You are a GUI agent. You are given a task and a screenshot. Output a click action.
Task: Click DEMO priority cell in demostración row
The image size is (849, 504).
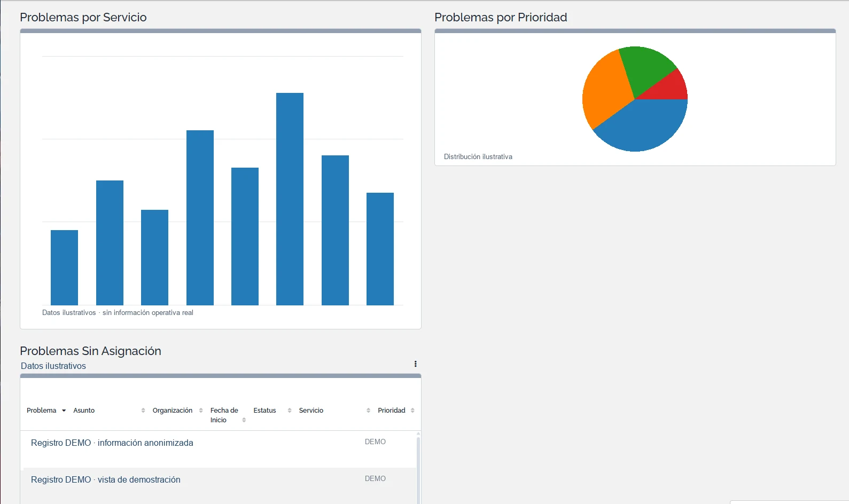[x=375, y=479]
